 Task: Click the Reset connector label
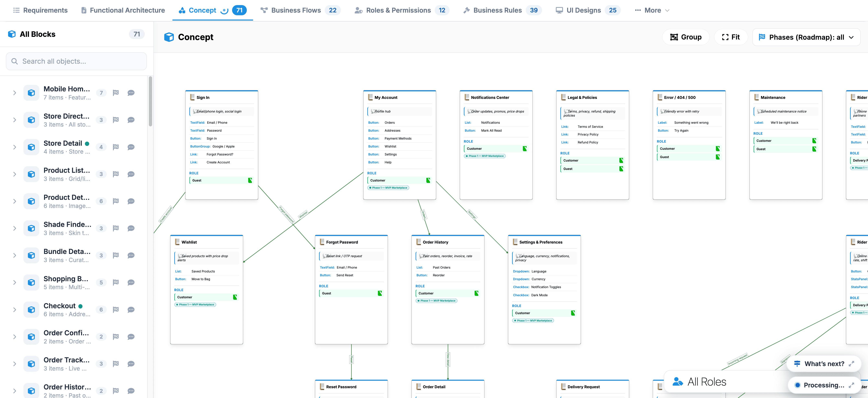click(351, 359)
